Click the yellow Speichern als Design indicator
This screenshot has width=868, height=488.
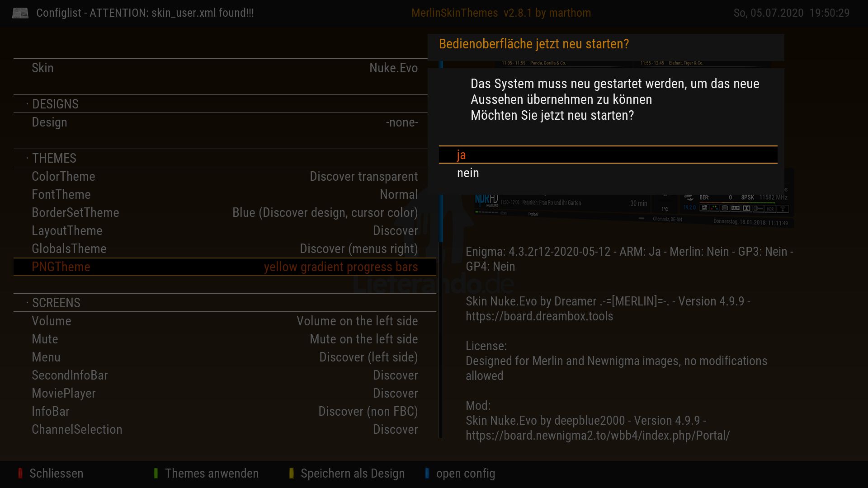coord(291,473)
